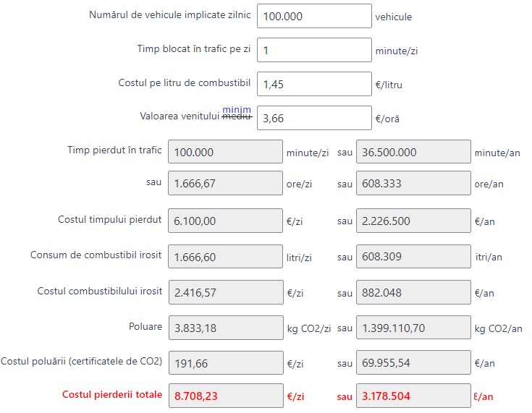Select the pollution 3.833,18 kg CO2 field
The height and width of the screenshot is (413, 532).
pos(226,328)
